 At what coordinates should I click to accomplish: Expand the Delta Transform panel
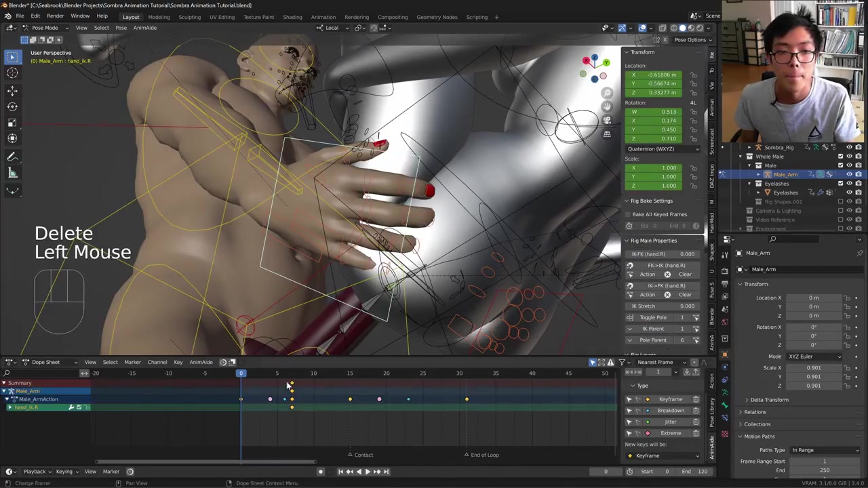point(769,400)
